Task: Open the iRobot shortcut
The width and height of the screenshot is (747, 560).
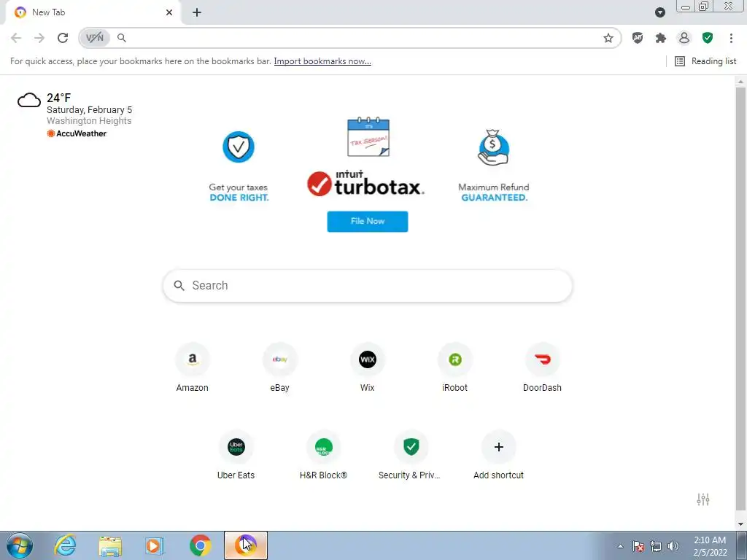Action: [455, 367]
